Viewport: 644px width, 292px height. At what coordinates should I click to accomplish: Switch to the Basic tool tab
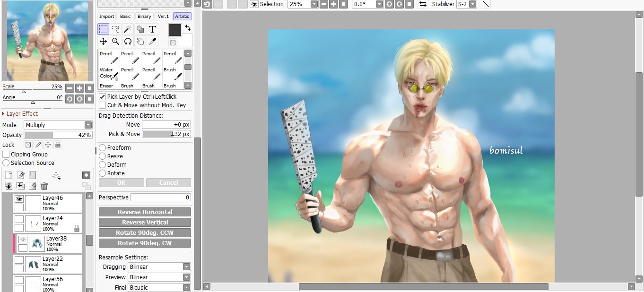(125, 16)
